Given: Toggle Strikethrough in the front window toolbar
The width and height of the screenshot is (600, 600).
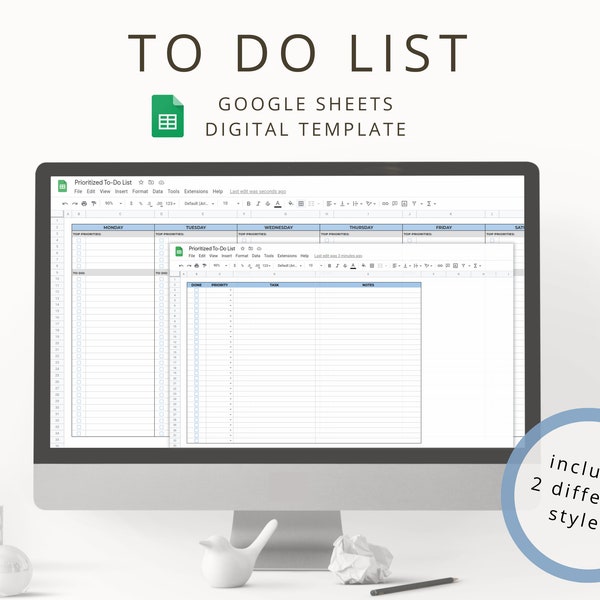Looking at the screenshot, I should pos(345,266).
